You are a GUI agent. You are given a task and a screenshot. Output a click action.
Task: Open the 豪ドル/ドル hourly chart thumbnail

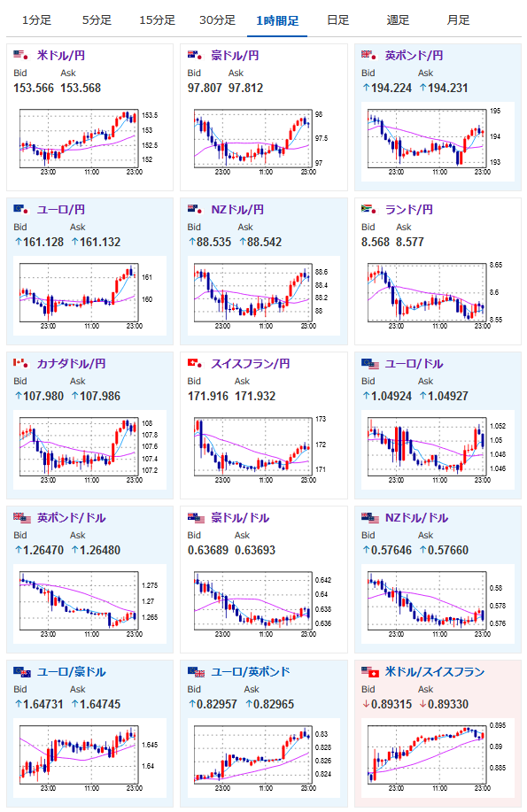(263, 604)
